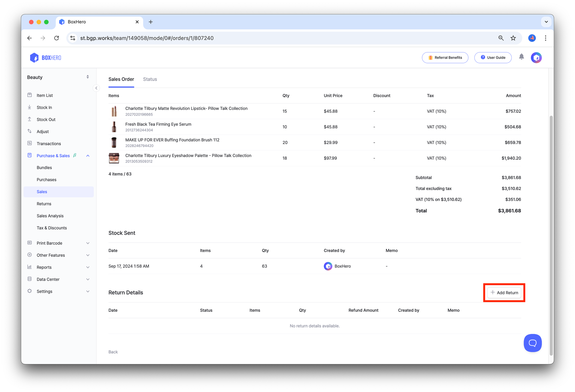Click the Back link
The image size is (575, 392).
[113, 352]
